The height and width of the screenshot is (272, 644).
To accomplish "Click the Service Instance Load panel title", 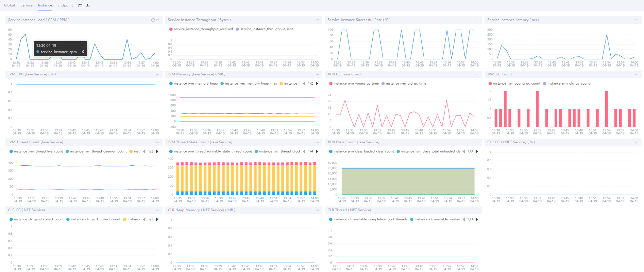I will 39,20.
